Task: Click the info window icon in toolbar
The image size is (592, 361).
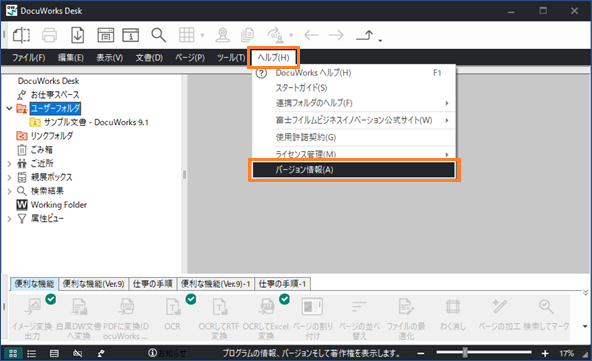Action: pyautogui.click(x=131, y=35)
